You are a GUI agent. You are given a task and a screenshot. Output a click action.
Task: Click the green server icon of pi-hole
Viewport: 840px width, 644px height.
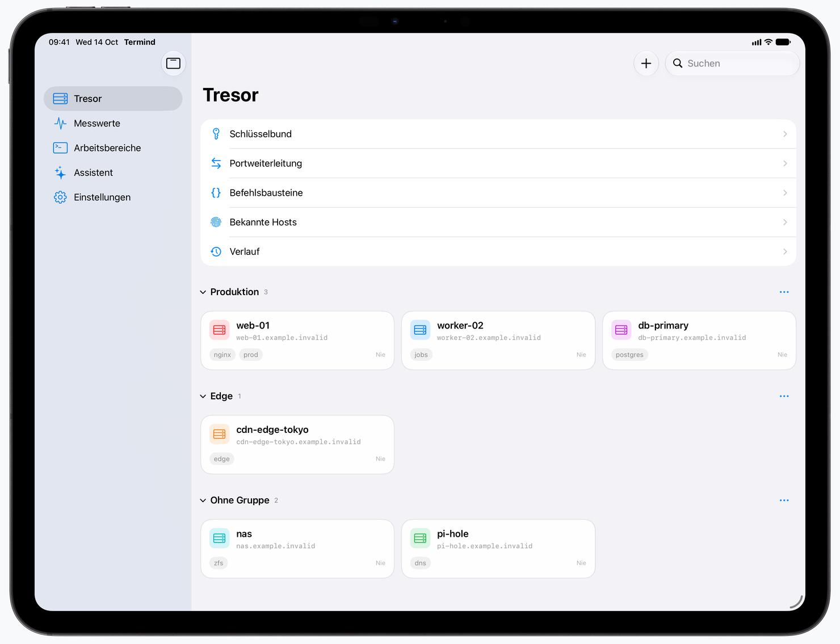click(421, 538)
